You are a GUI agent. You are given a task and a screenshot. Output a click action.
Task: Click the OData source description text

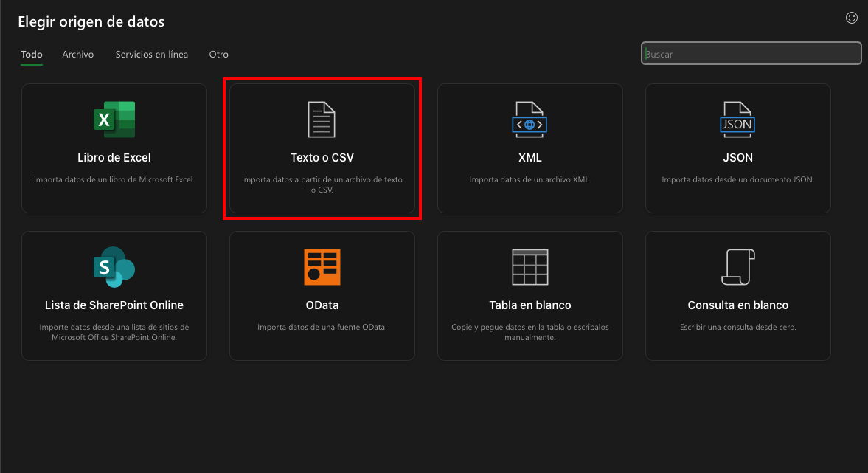click(322, 327)
